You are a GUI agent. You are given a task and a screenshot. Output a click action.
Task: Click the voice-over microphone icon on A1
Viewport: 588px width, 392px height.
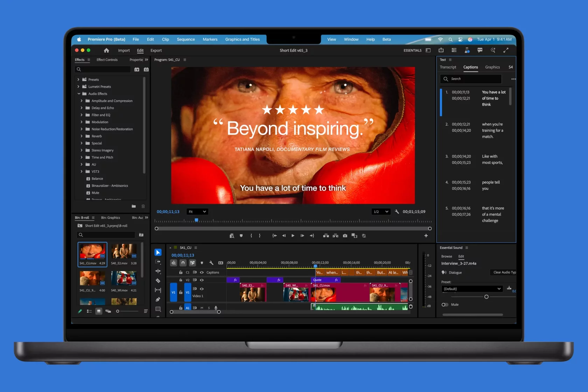[216, 308]
